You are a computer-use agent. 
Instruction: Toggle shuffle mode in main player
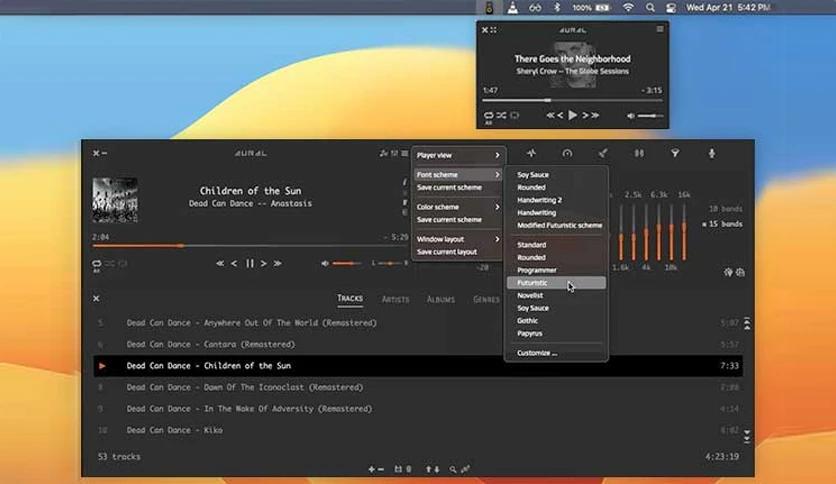click(109, 263)
